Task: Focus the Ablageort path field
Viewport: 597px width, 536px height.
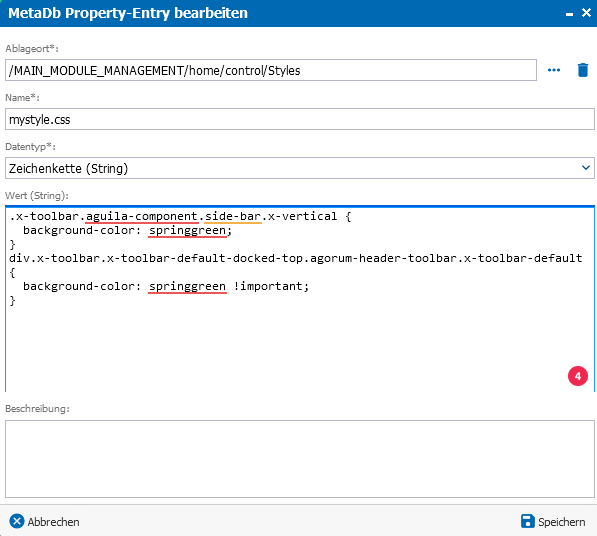Action: coord(271,70)
